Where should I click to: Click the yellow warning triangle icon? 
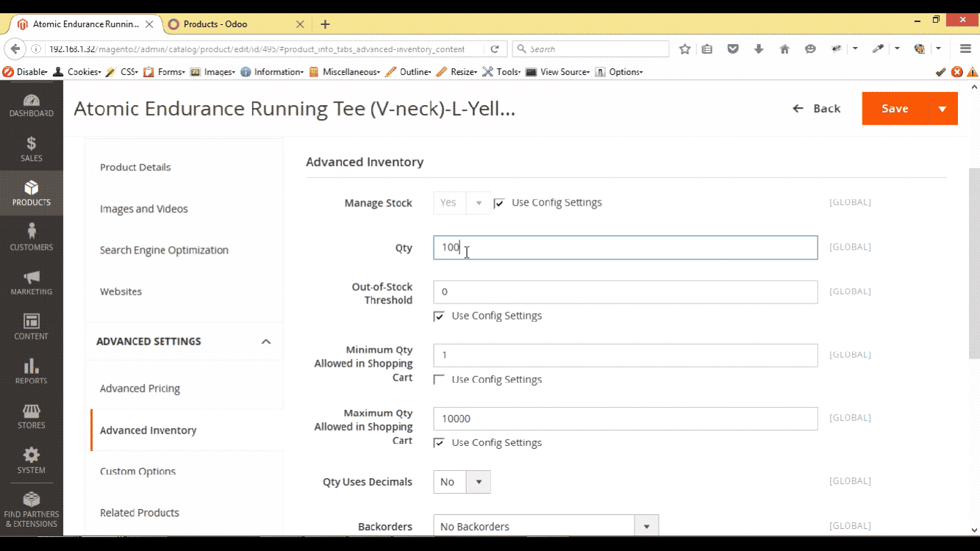[972, 72]
